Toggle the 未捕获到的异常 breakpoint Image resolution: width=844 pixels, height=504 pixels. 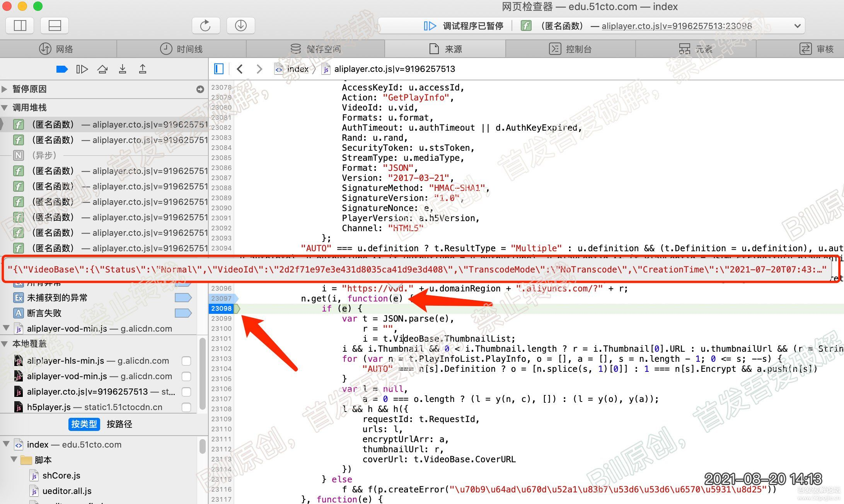(183, 298)
